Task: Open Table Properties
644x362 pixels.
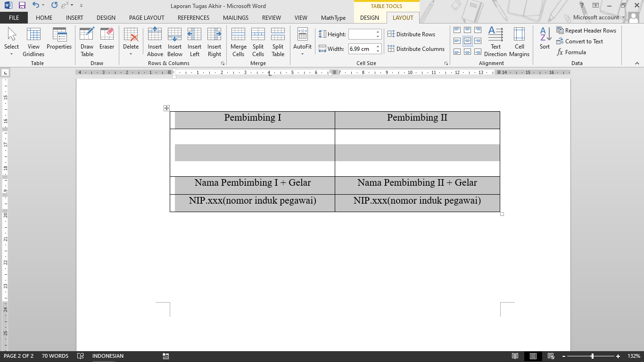Action: click(x=59, y=42)
